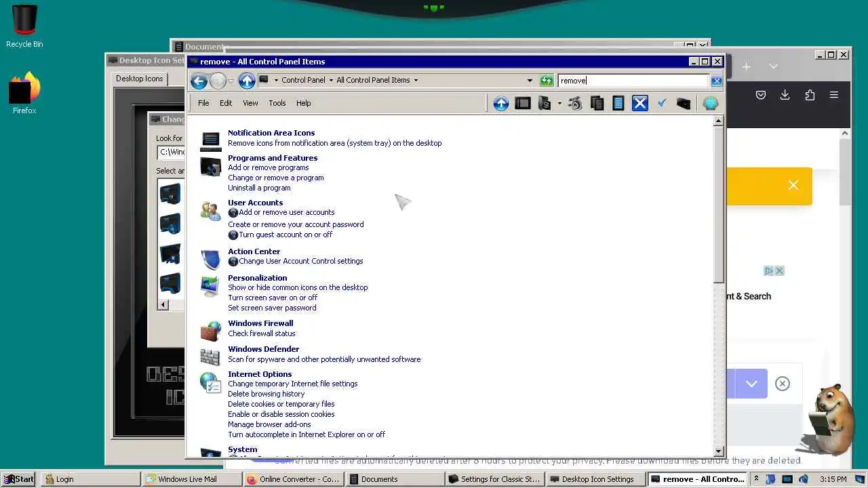This screenshot has height=488, width=868.
Task: Click 'Create or remove your account password'
Action: point(296,224)
